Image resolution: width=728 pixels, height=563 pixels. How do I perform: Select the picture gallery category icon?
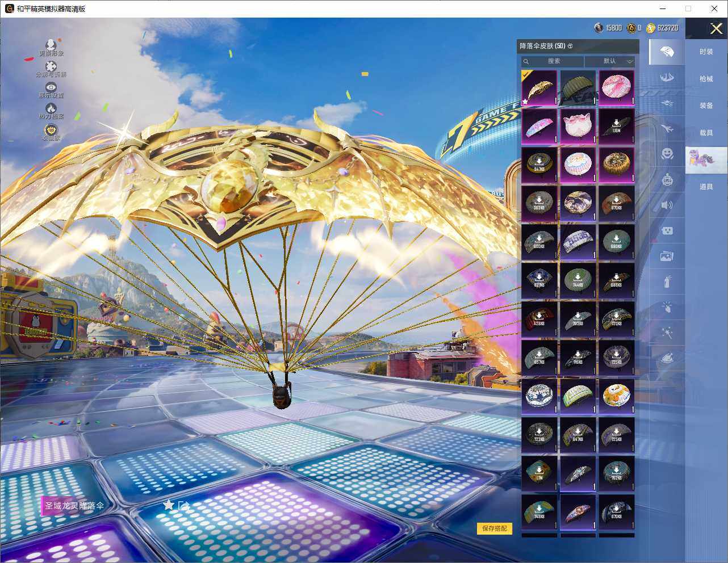tap(667, 256)
